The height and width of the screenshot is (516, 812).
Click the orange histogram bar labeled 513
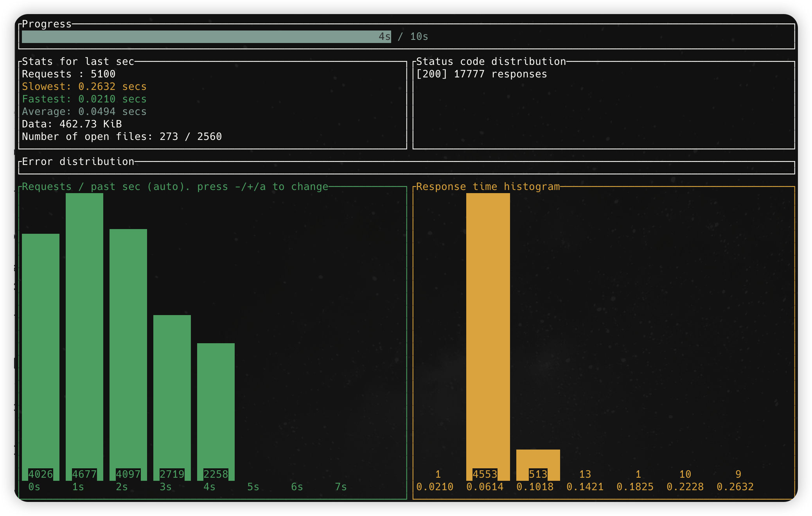click(538, 460)
